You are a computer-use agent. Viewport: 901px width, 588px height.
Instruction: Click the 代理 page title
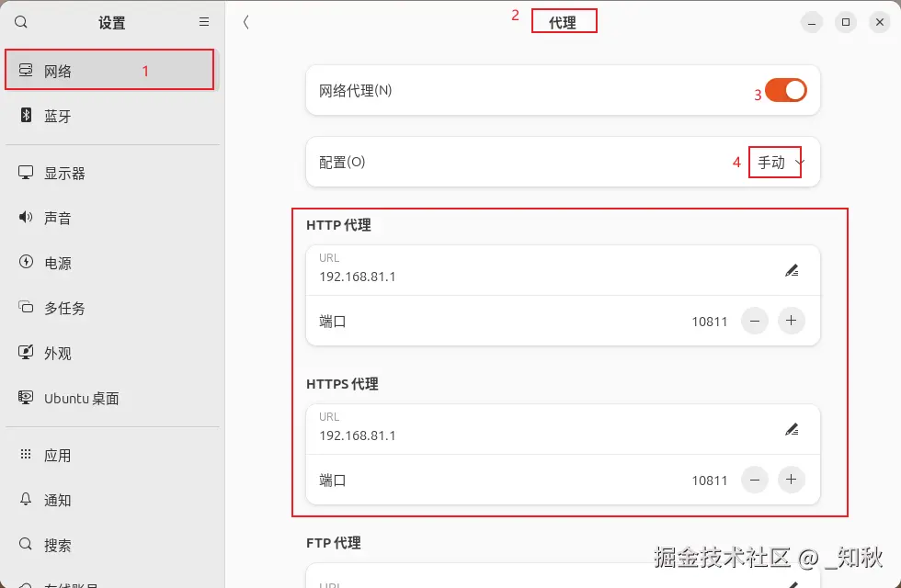click(x=563, y=22)
